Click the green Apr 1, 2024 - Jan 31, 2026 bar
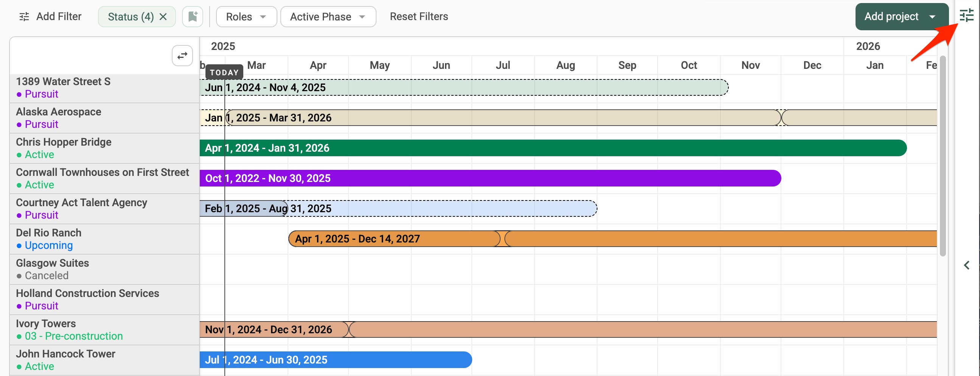The image size is (980, 376). tap(553, 148)
